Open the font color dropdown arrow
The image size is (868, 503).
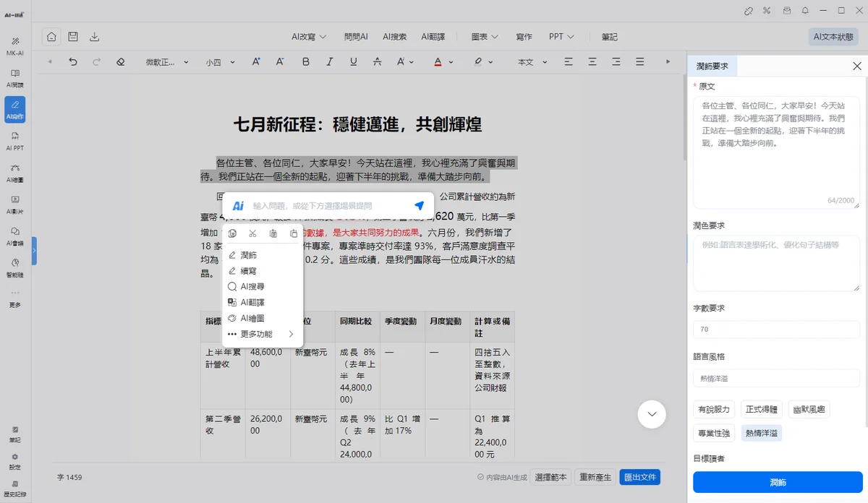tap(452, 62)
